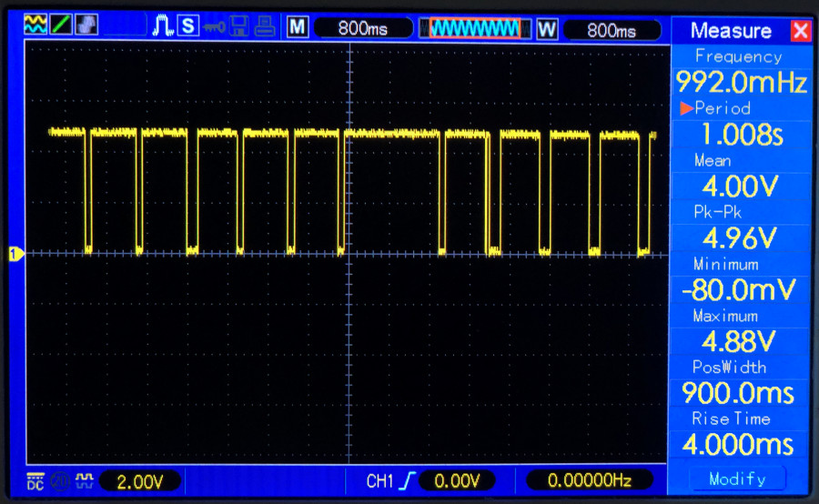819x504 pixels.
Task: Select the Rise Time measurement label
Action: pos(732,418)
